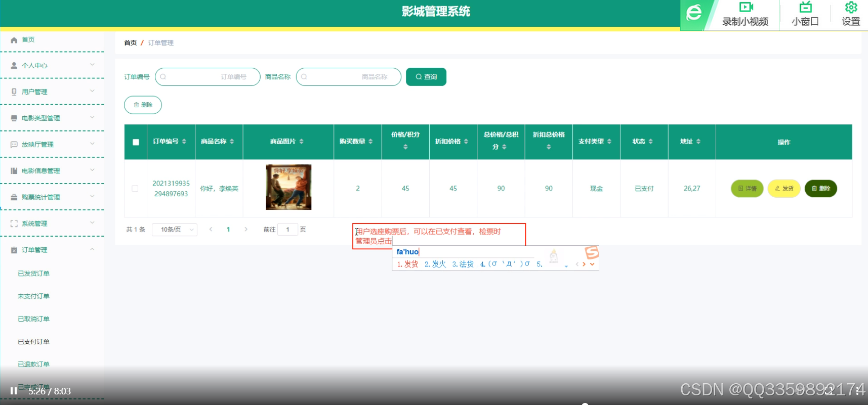The height and width of the screenshot is (405, 868).
Task: Expand the 电影信息管理 menu chevron
Action: pos(92,170)
